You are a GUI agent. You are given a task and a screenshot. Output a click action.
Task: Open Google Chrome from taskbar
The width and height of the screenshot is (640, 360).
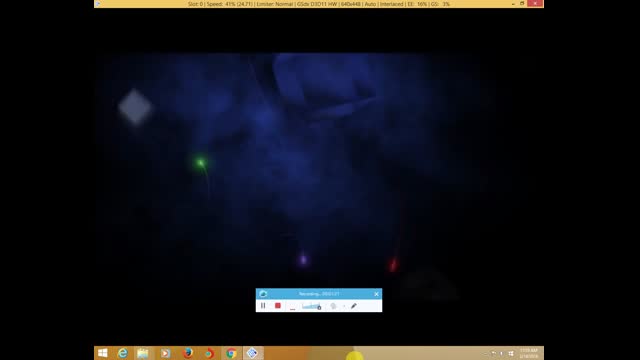pos(231,353)
